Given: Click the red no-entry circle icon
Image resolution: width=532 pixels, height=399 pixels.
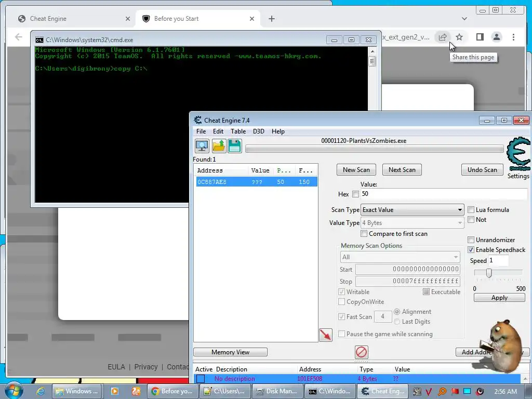Looking at the screenshot, I should tap(362, 352).
